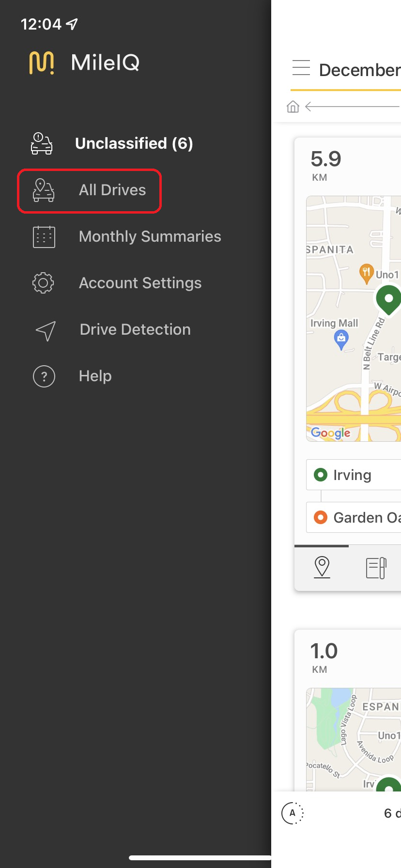Tap the 12:04 clock in status bar
Image resolution: width=401 pixels, height=868 pixels.
41,24
